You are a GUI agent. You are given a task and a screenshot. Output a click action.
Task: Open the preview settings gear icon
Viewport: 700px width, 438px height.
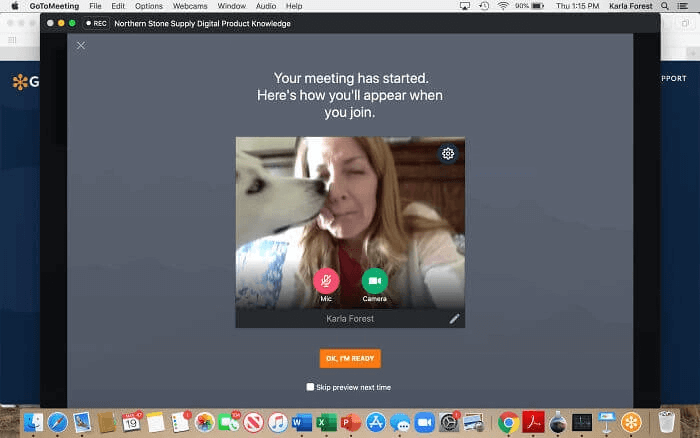[448, 153]
